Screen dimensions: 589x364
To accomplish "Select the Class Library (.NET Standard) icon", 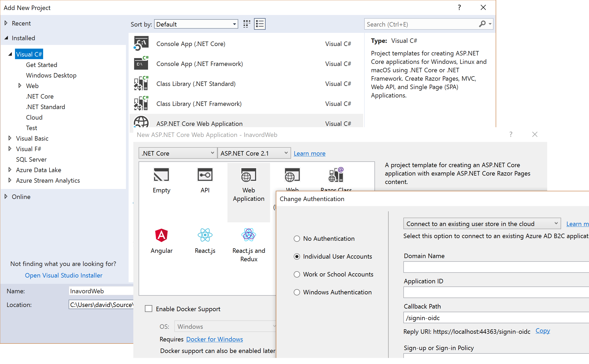I will click(x=141, y=84).
